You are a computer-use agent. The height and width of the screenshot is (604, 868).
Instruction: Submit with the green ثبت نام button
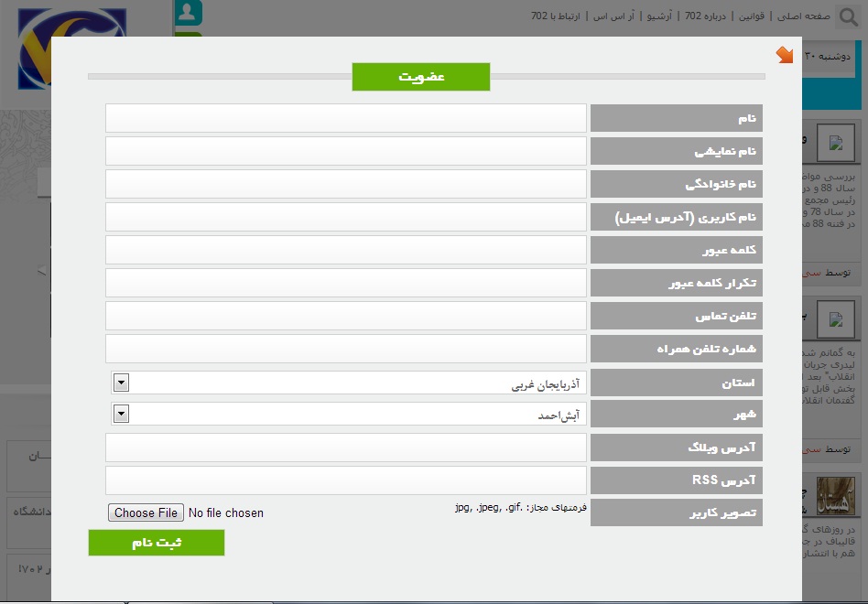[x=157, y=543]
